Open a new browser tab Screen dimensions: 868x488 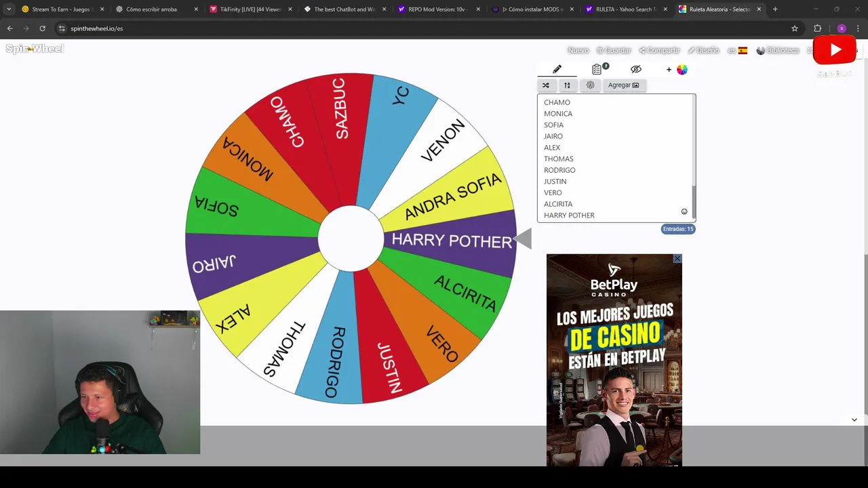[x=775, y=9]
